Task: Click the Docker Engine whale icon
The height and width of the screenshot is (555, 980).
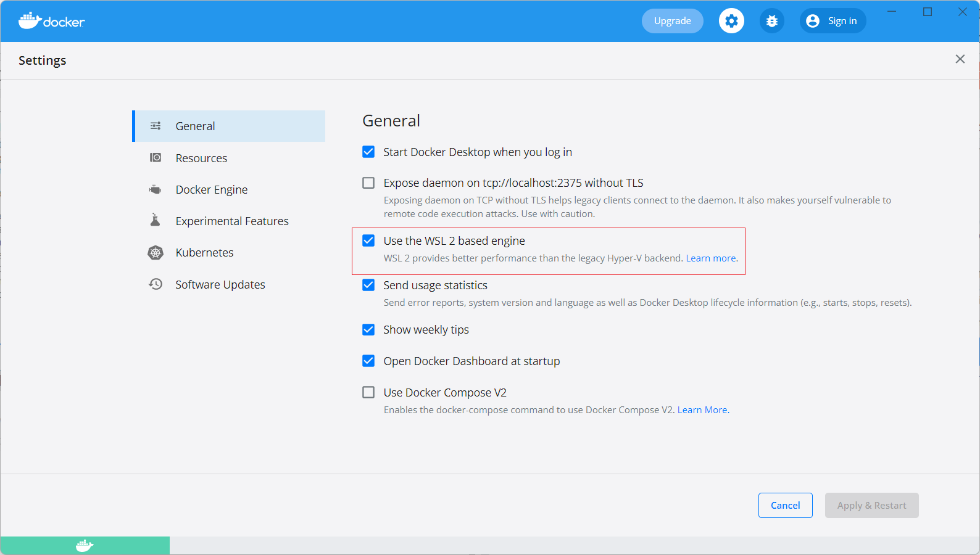Action: tap(156, 189)
